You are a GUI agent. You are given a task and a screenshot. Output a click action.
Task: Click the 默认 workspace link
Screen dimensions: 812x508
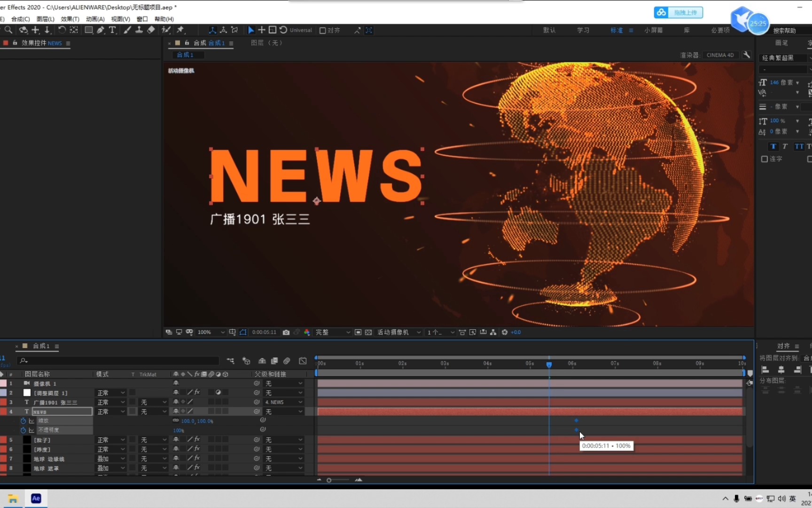(x=549, y=30)
